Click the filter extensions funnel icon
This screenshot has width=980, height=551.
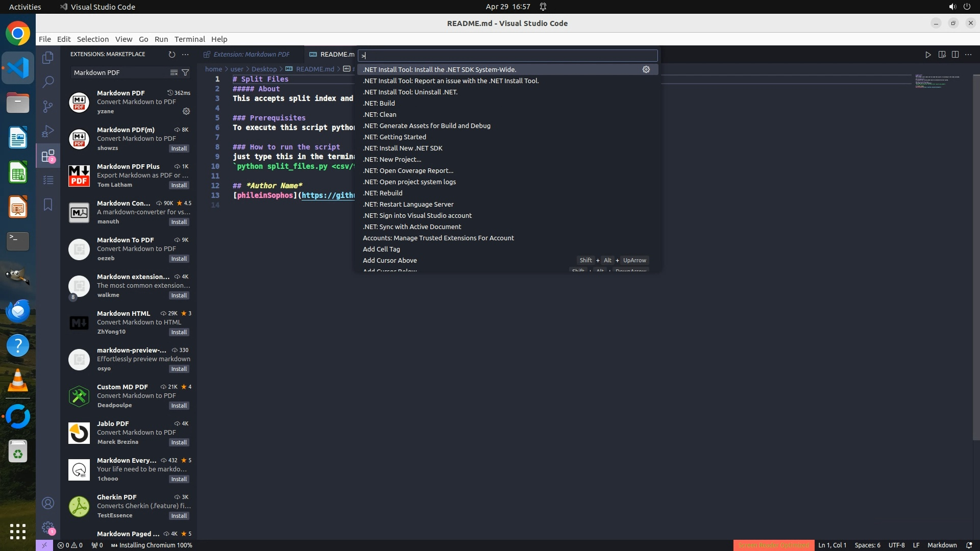coord(186,72)
